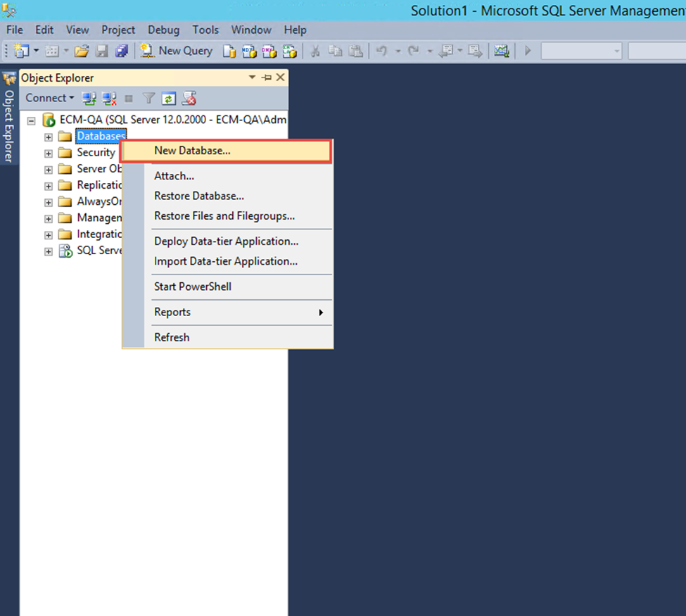Click the Object Explorer filter funnel icon
Image resolution: width=686 pixels, height=616 pixels.
click(x=148, y=99)
